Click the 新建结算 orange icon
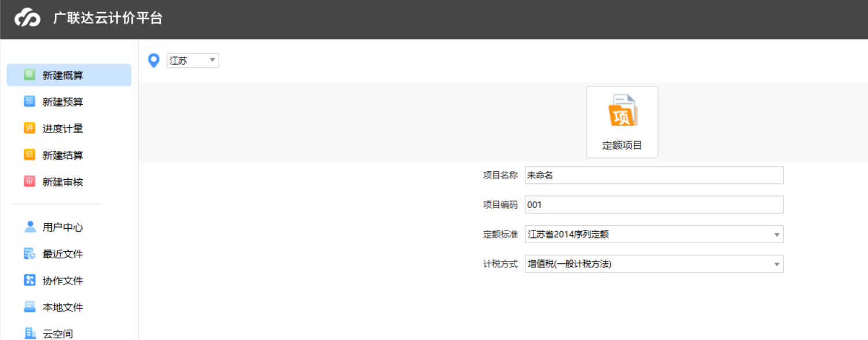The height and width of the screenshot is (340, 868). pos(29,155)
